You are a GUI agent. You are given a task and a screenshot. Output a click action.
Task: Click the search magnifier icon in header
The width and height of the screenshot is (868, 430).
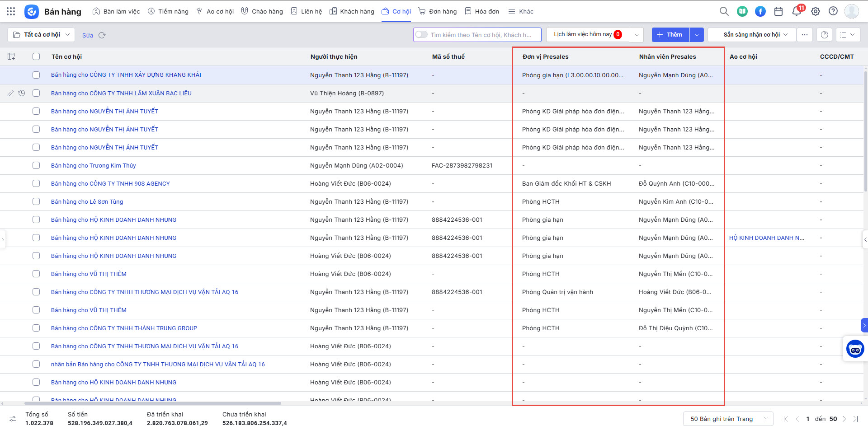724,11
